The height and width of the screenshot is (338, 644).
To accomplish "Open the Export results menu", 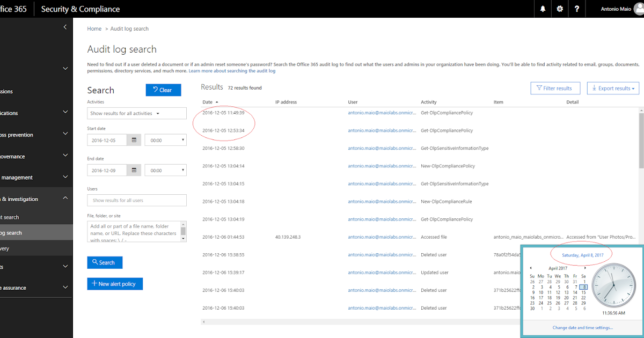I will 613,88.
